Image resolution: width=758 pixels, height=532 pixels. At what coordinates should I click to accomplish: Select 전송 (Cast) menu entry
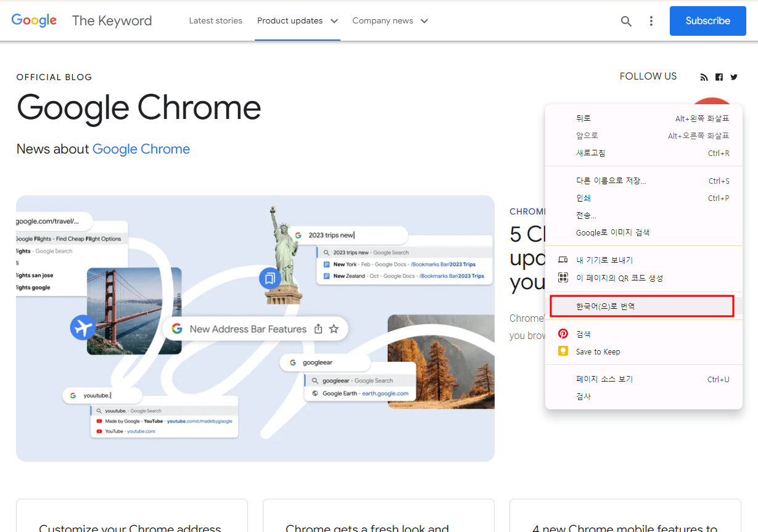(644, 215)
